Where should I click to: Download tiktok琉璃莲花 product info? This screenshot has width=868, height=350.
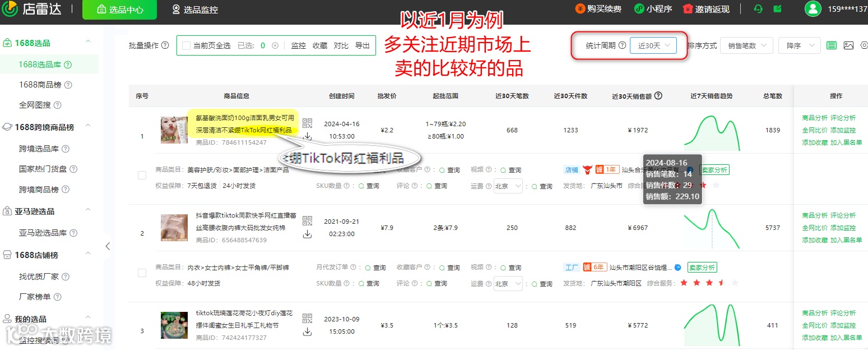tap(307, 331)
